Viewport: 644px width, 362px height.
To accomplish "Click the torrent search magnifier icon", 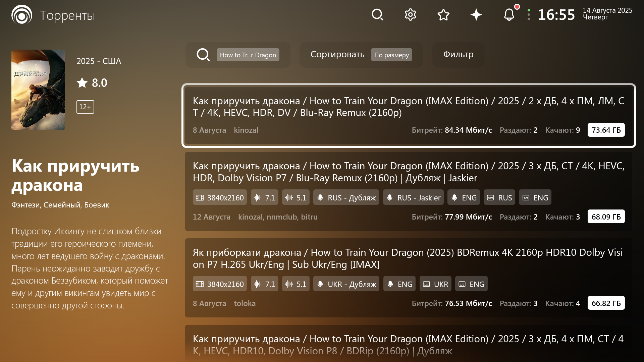I will coord(203,55).
